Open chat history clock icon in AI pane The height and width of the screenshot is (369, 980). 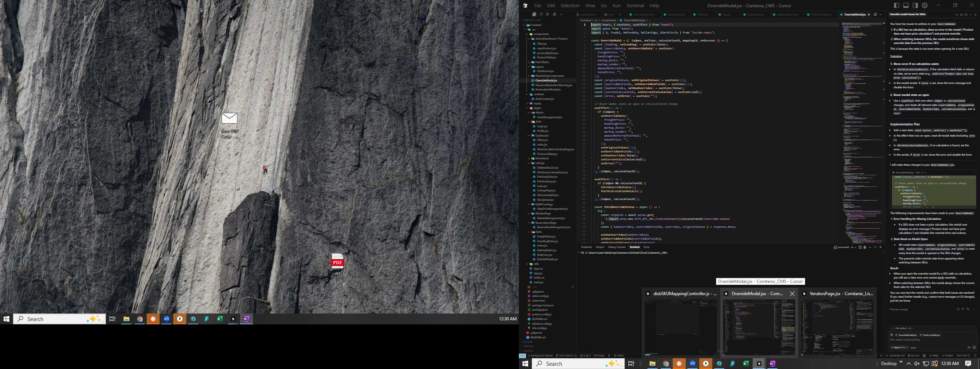966,14
